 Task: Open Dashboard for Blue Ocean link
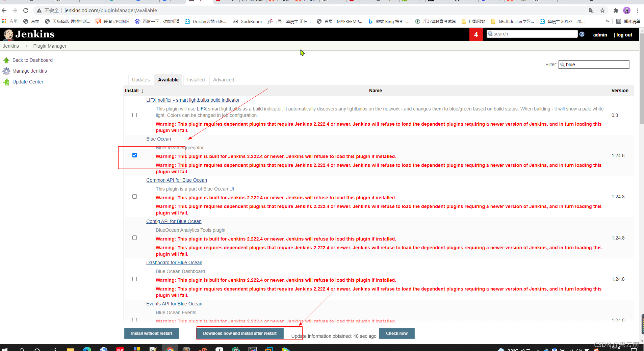click(174, 262)
